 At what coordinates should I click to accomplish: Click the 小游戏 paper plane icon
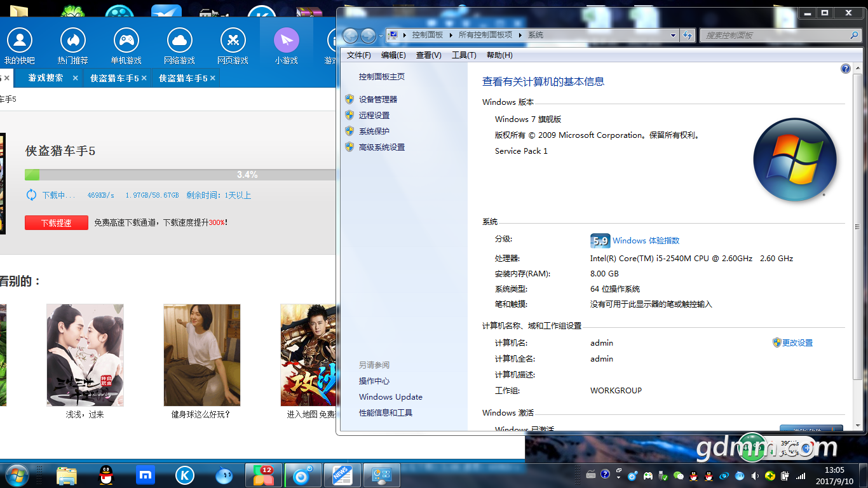pos(287,41)
